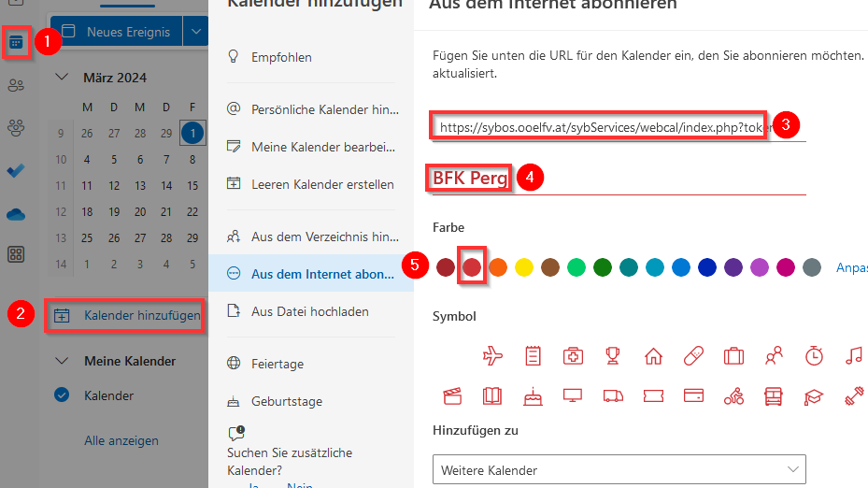Pick the yellow color swatch

(524, 267)
